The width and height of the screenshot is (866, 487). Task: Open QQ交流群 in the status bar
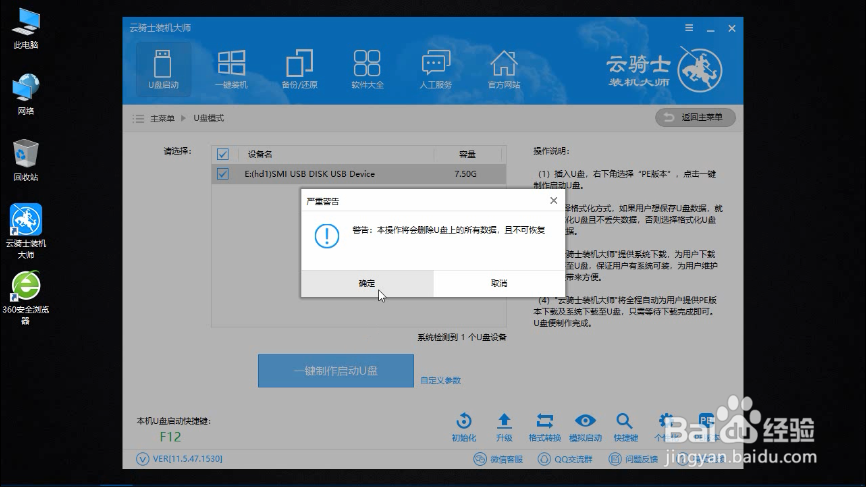tap(565, 459)
